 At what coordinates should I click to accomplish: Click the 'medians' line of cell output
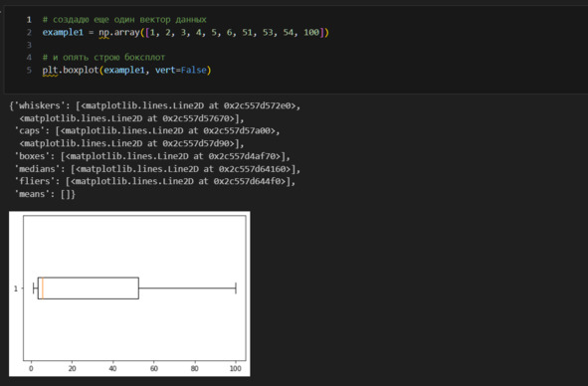point(157,169)
